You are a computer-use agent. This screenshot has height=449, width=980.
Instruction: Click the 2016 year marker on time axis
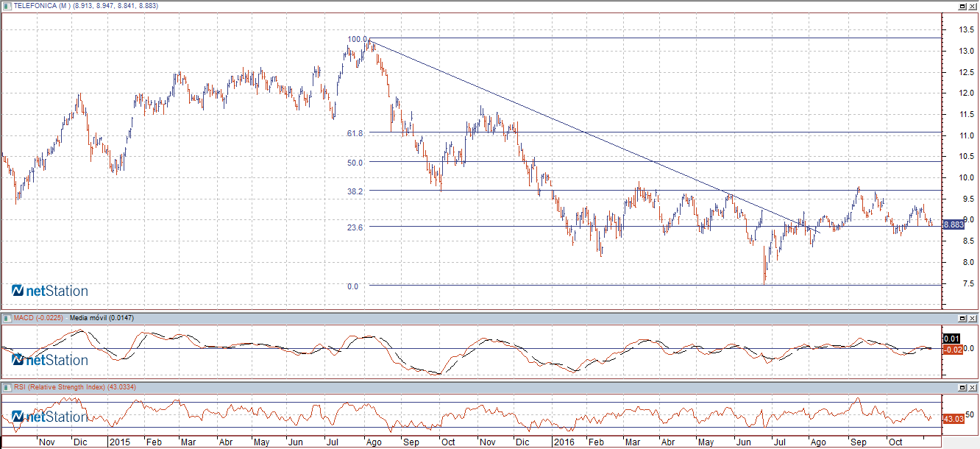(564, 442)
